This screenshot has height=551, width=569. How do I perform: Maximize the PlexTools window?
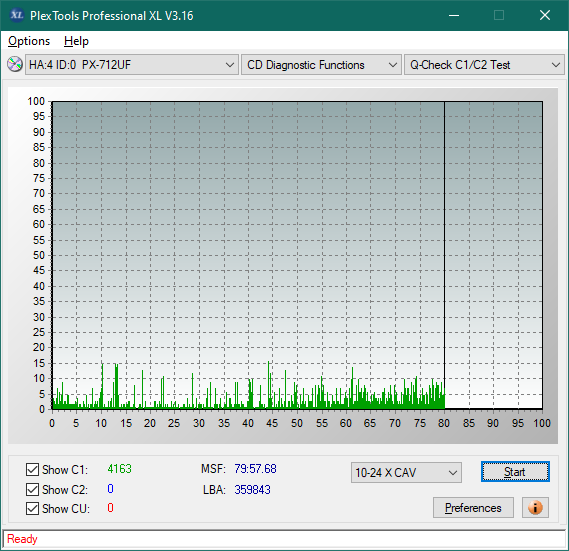pyautogui.click(x=499, y=15)
